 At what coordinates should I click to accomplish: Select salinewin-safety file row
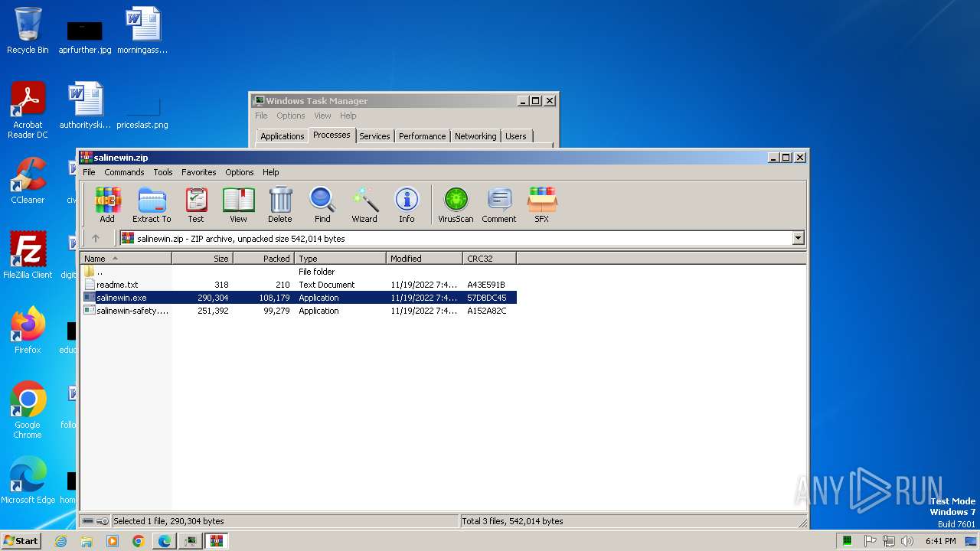pyautogui.click(x=299, y=311)
